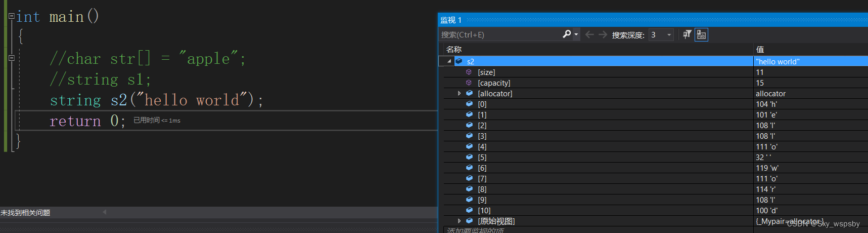Click the 监视 1 panel title tab
Screen dimensions: 868x233
451,20
